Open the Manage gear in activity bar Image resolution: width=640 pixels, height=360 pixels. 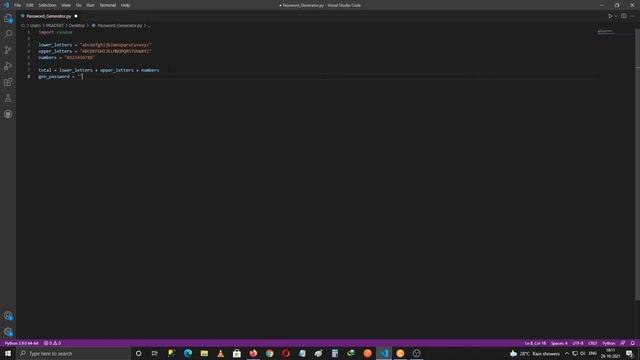point(8,331)
